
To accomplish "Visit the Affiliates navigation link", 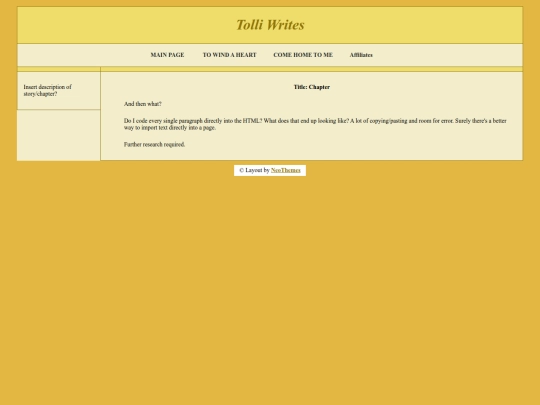I will [x=361, y=55].
